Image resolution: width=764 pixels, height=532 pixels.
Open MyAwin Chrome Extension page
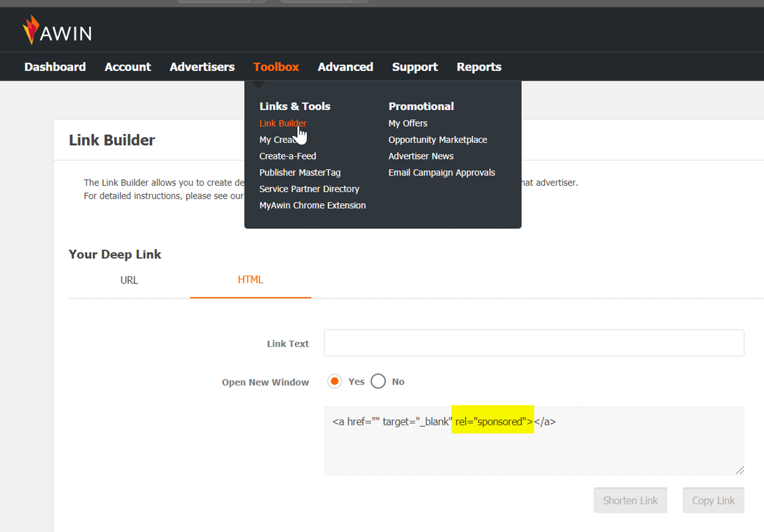(312, 205)
